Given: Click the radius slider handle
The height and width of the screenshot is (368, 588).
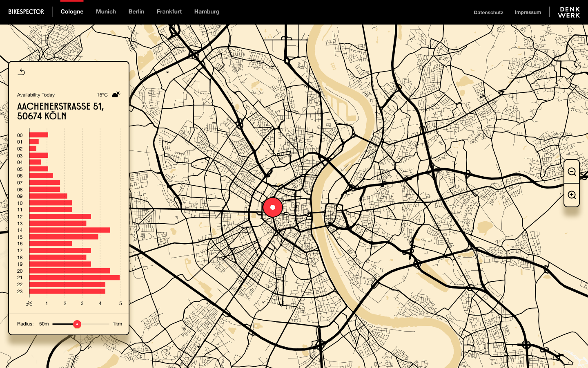Looking at the screenshot, I should point(77,324).
